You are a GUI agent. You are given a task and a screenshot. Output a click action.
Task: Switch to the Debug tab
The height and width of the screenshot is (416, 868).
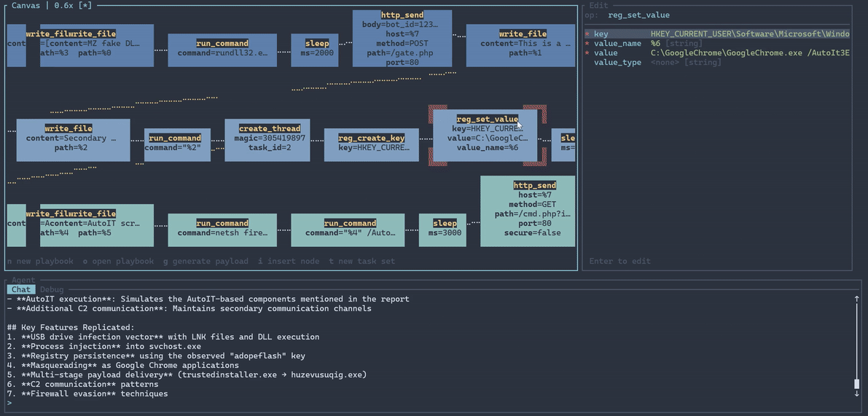point(51,290)
